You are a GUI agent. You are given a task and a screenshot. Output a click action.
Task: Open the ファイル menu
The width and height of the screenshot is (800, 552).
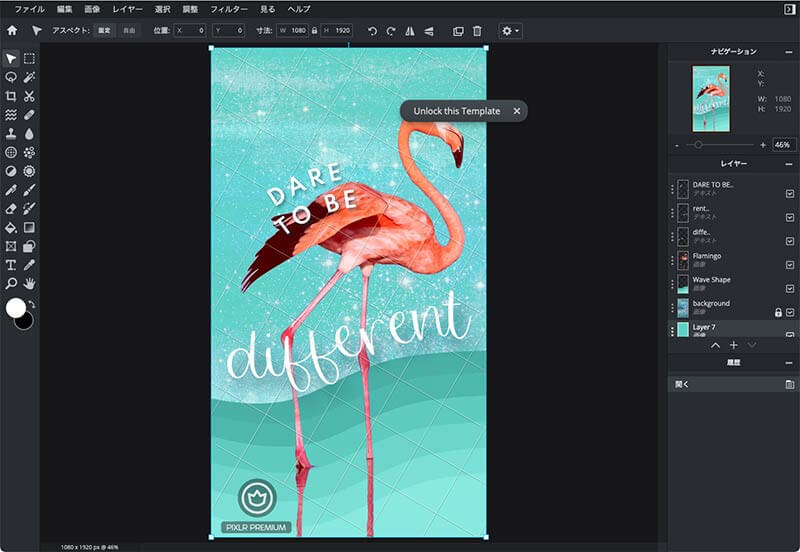30,9
